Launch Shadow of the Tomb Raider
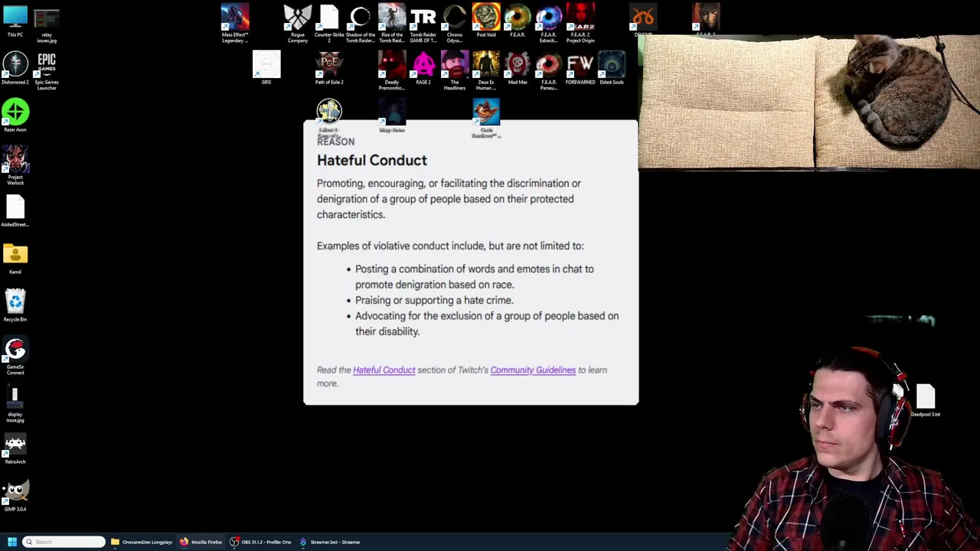This screenshot has height=551, width=980. tap(361, 24)
